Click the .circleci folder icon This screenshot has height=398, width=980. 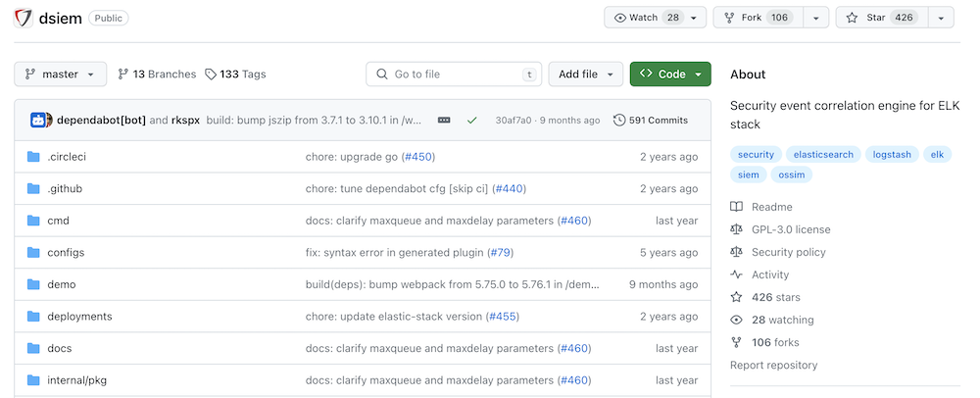(33, 157)
